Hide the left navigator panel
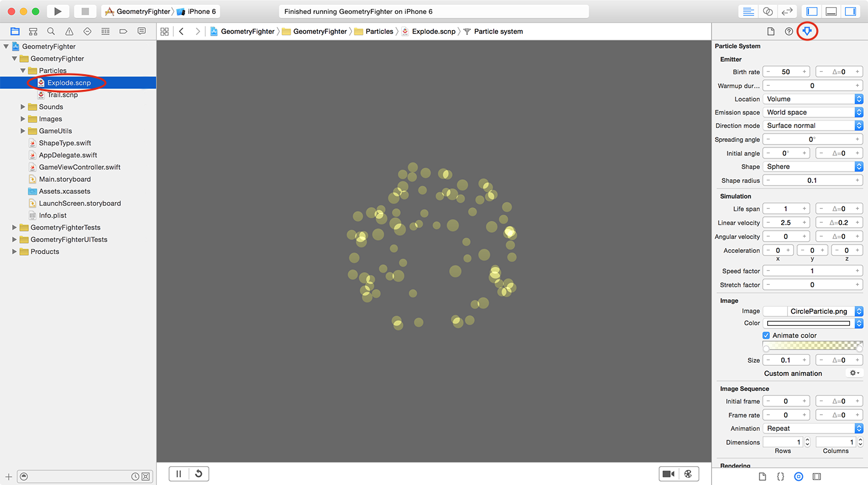 pos(812,11)
